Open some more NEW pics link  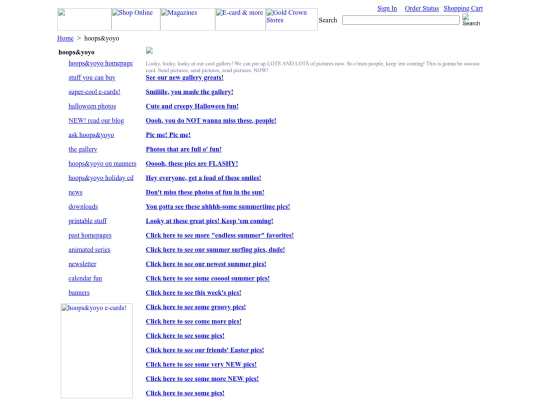(202, 379)
